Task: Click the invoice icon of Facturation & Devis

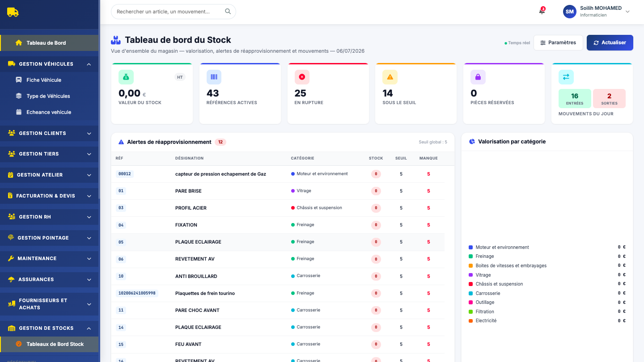Action: [10, 196]
